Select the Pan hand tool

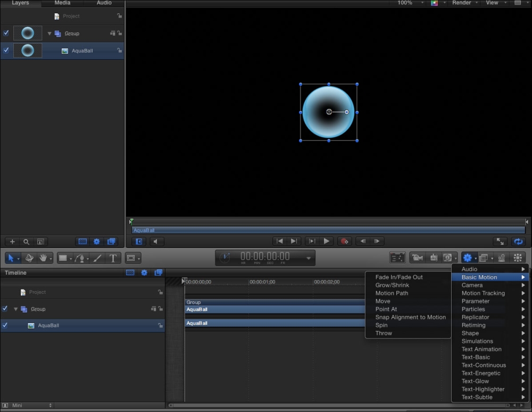pyautogui.click(x=44, y=258)
